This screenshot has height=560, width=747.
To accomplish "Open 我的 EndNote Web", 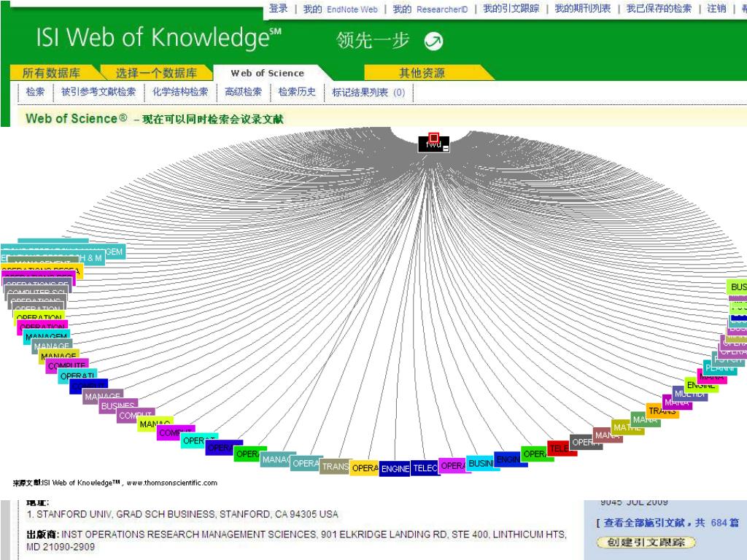I will (340, 9).
